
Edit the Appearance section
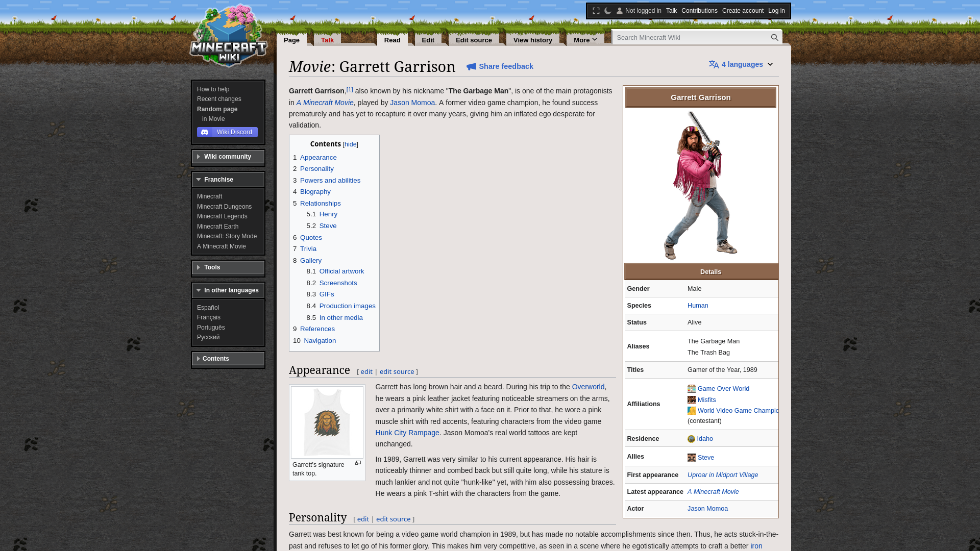click(x=366, y=372)
